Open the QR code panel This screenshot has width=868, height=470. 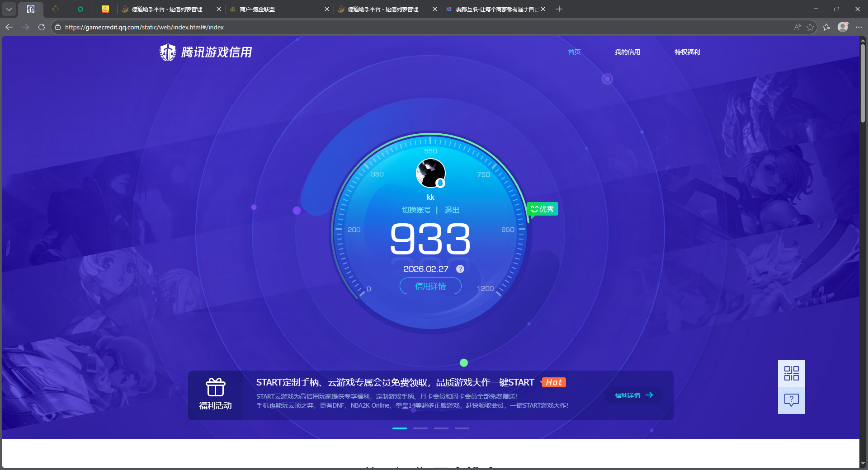pyautogui.click(x=791, y=373)
